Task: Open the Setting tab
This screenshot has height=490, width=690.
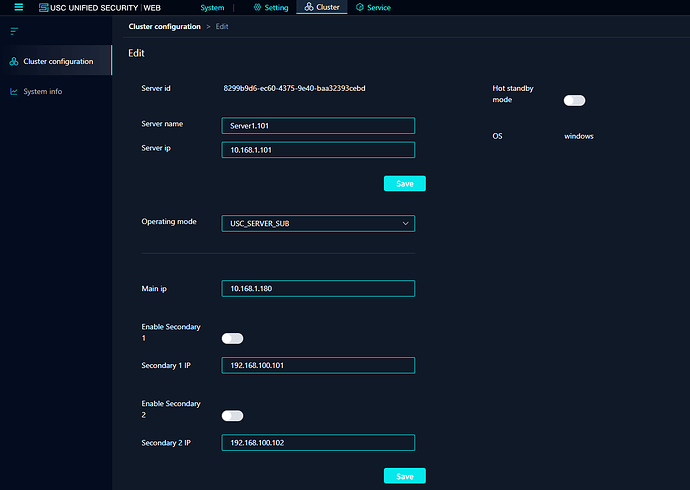Action: [271, 7]
